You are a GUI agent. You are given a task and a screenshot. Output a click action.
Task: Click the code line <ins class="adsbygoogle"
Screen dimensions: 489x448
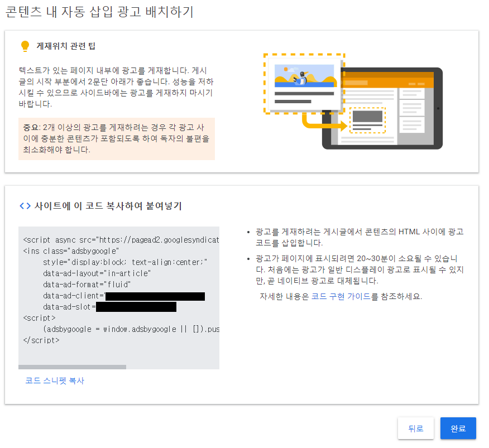71,251
